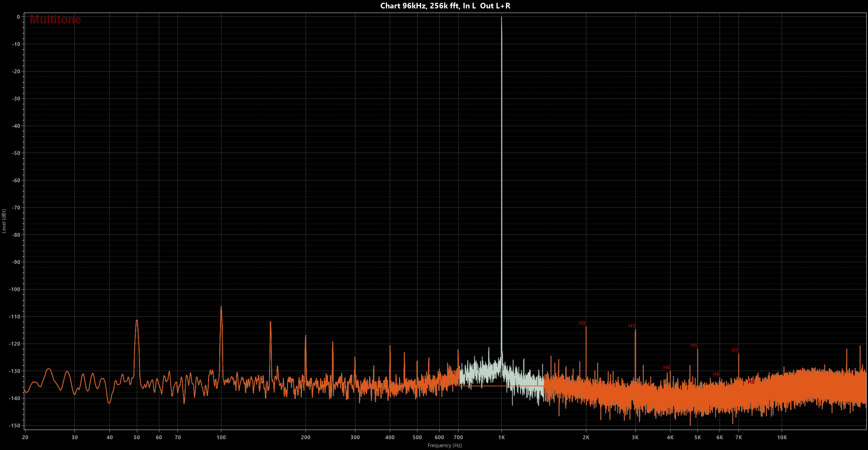Click the -10 tick on the level axis
This screenshot has height=450, width=868.
tap(16, 44)
